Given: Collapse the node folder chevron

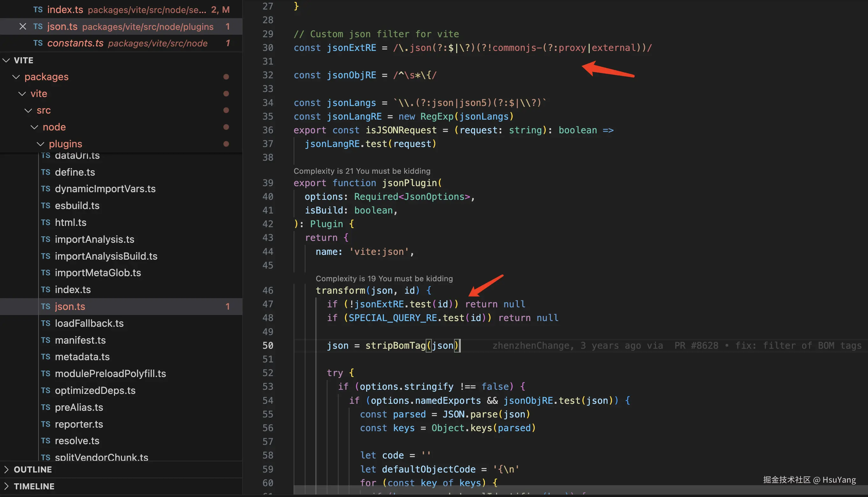Looking at the screenshot, I should tap(34, 127).
